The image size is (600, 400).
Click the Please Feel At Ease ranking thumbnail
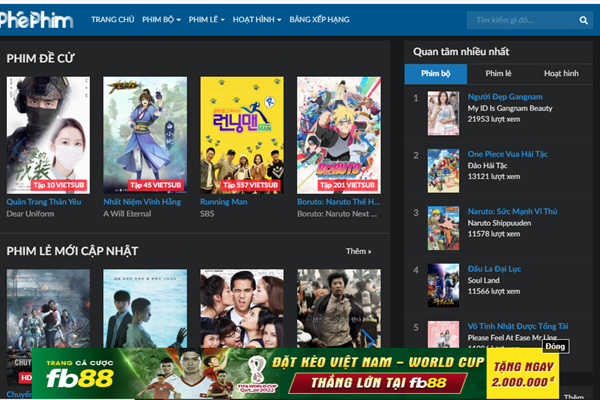tap(443, 334)
